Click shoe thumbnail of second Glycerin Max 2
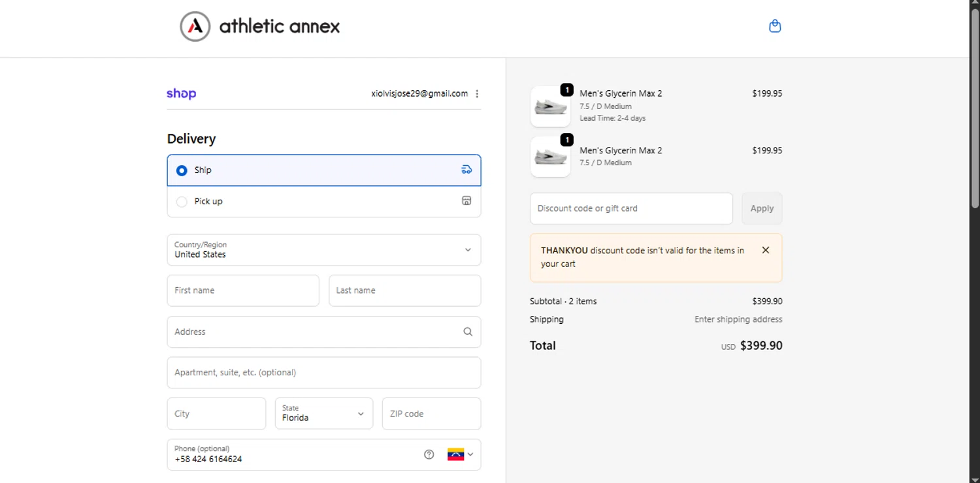The image size is (980, 483). pyautogui.click(x=550, y=157)
